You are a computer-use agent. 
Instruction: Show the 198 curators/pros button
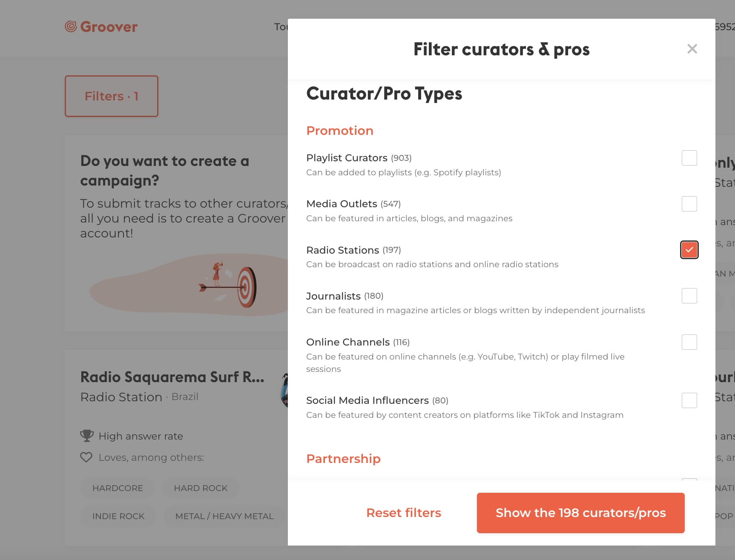581,513
